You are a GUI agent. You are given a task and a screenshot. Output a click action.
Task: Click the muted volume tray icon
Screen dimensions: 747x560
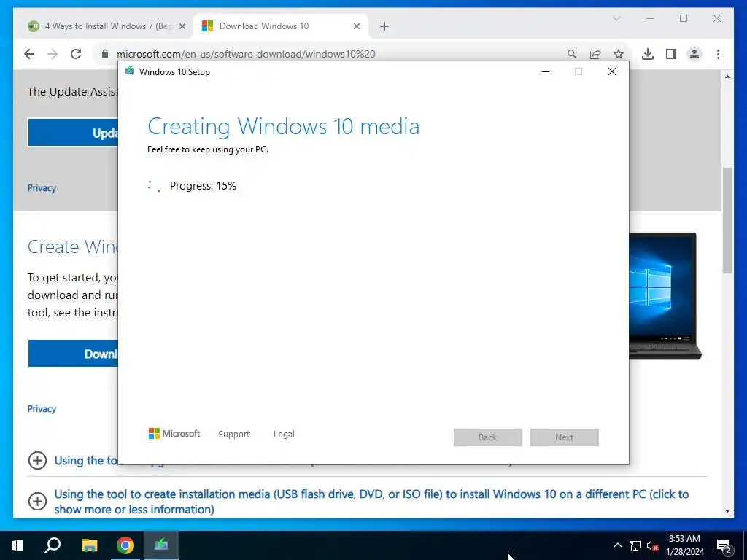653,545
